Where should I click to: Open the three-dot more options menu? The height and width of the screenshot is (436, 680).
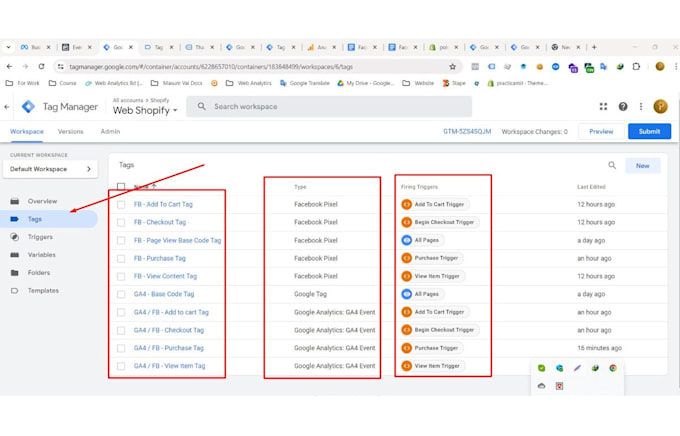pos(641,106)
